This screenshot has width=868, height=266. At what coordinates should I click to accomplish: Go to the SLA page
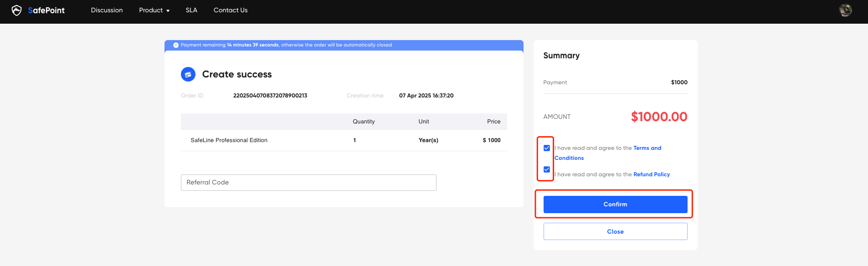[x=191, y=10]
